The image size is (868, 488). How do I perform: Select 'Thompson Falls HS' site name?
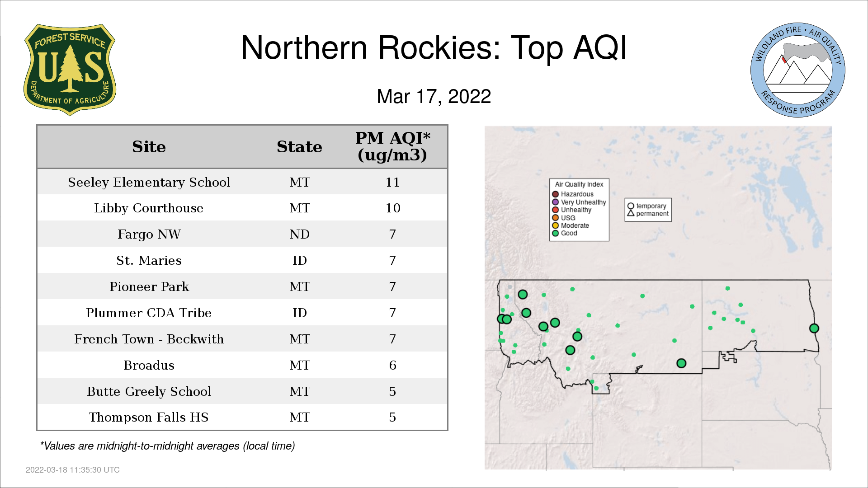pos(149,417)
